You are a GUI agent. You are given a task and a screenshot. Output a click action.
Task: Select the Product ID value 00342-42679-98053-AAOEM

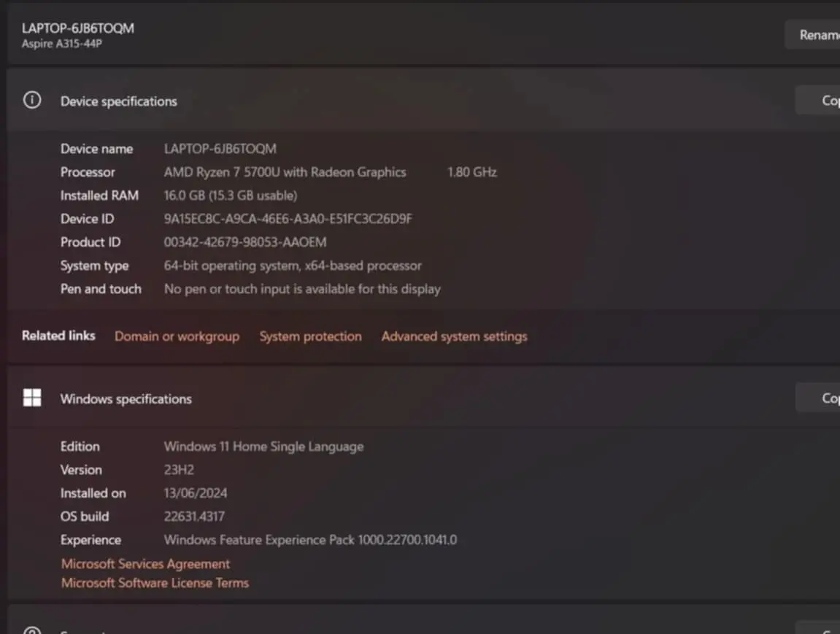pos(244,242)
